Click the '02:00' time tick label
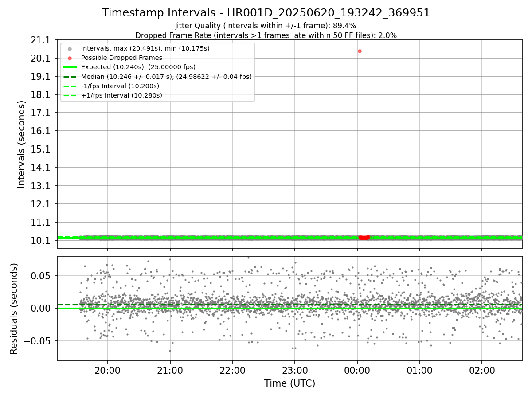The width and height of the screenshot is (532, 399). click(x=482, y=370)
